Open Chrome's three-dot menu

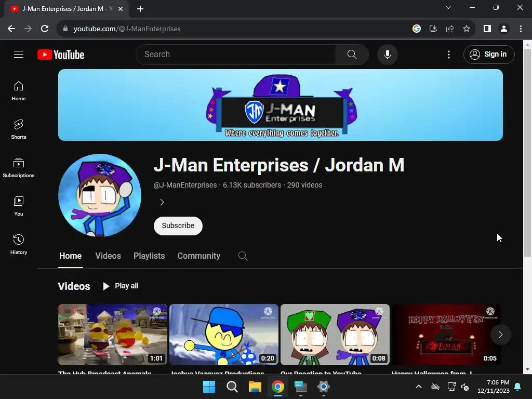click(x=521, y=29)
